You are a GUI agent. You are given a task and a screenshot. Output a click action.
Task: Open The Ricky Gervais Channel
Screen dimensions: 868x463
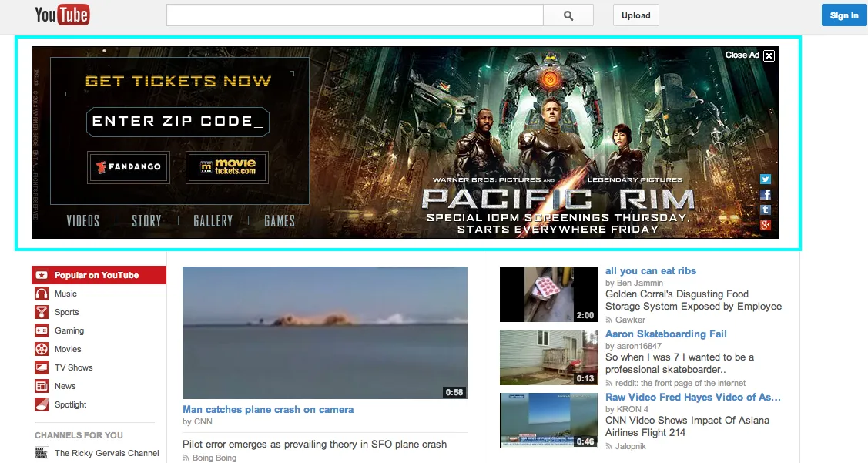107,453
